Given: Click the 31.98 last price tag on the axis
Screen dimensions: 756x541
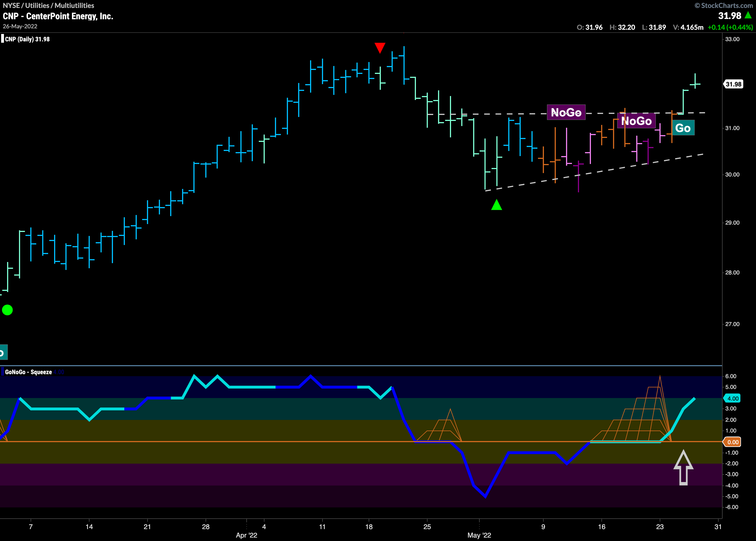Looking at the screenshot, I should [x=733, y=84].
